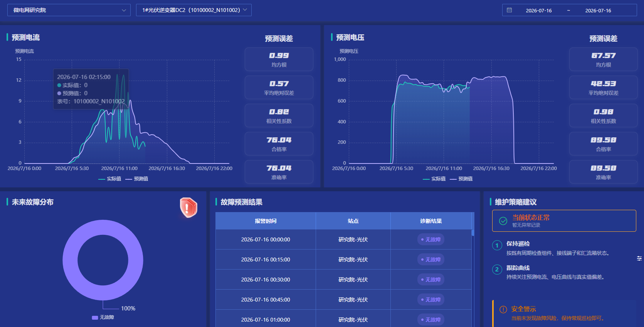
Task: Click 研究院-光伏 in the 00:00:00 row
Action: pyautogui.click(x=353, y=239)
